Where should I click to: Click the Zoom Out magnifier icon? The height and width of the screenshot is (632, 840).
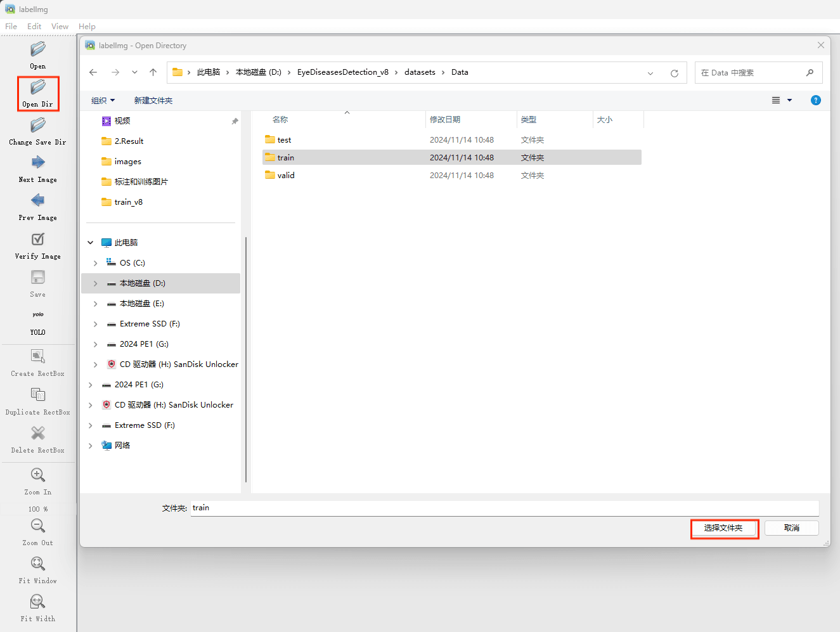[x=38, y=526]
